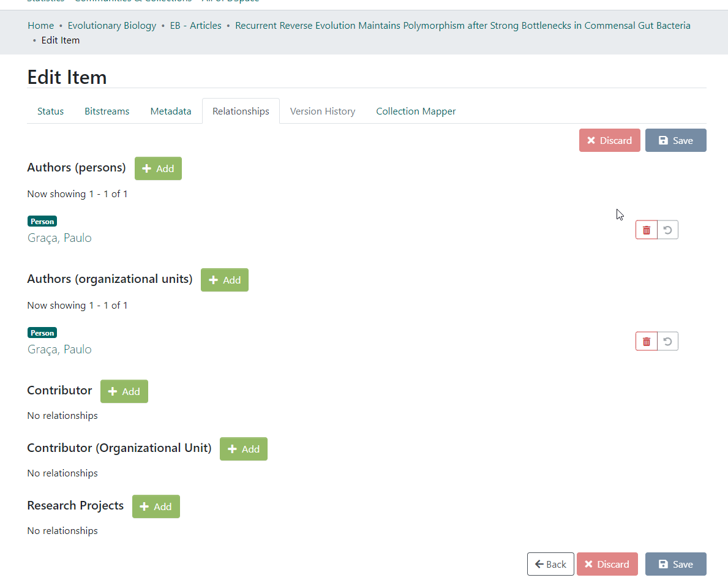Open Graça, Paulo under Authors (organizational units)
728x583 pixels.
[x=59, y=349]
